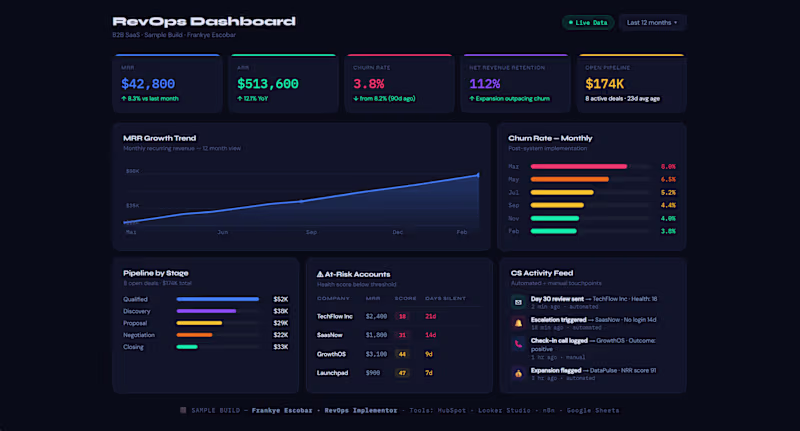Click the $3,100 MRR cell
The width and height of the screenshot is (800, 431).
click(376, 354)
